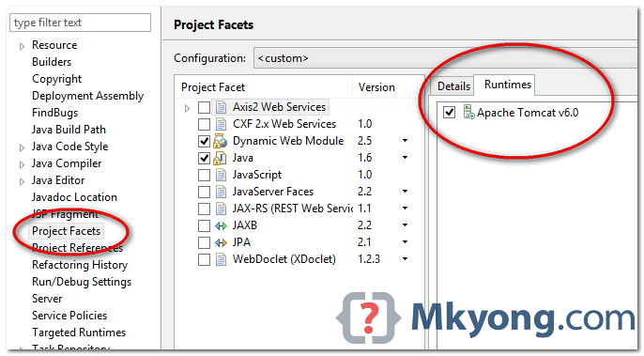Expand the Java Compiler node
644x356 pixels.
[22, 164]
